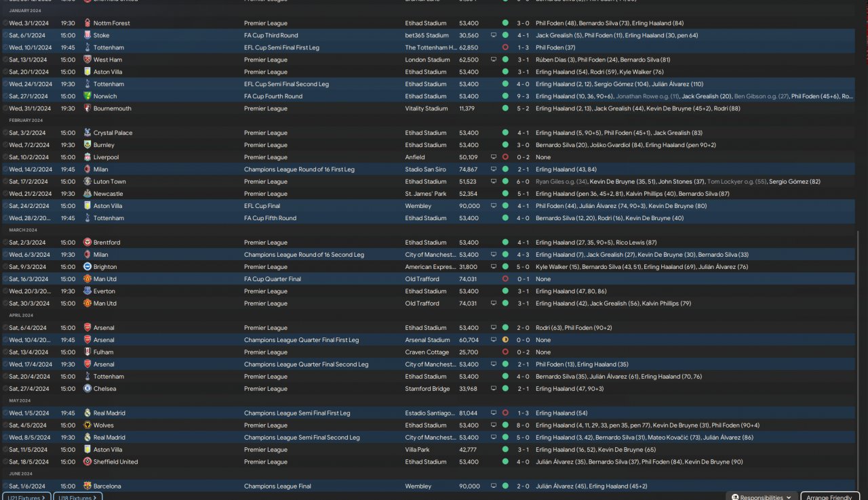Click the 8 - 0 score against Wolves
Image resolution: width=868 pixels, height=500 pixels.
(x=523, y=425)
